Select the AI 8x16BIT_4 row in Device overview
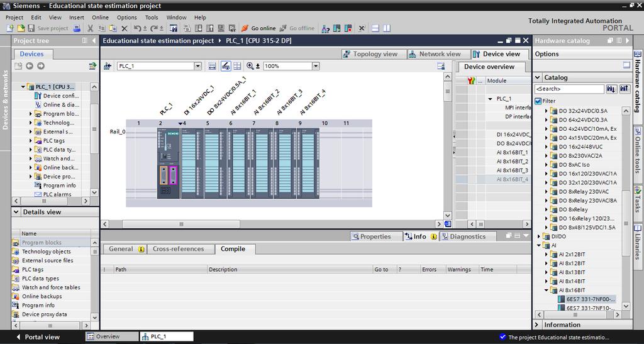Viewport: 644px width, 344px height. tap(493, 179)
